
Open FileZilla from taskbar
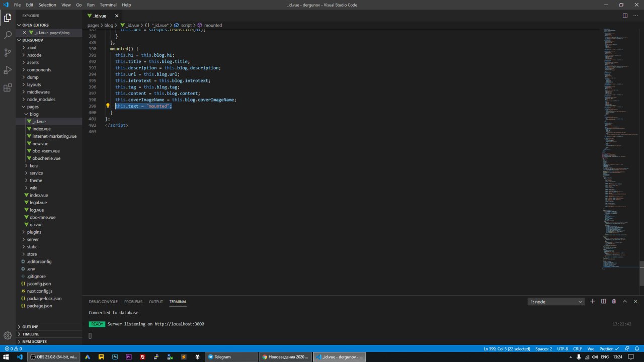142,357
